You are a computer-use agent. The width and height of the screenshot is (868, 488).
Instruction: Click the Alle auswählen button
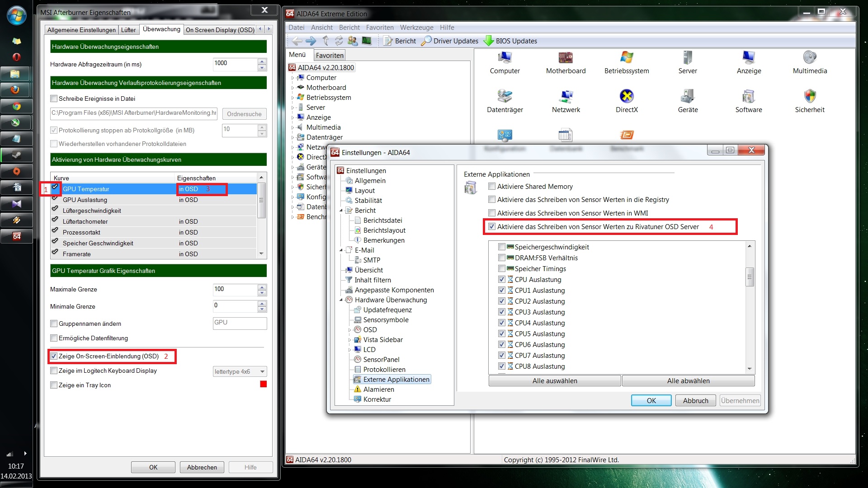point(554,381)
